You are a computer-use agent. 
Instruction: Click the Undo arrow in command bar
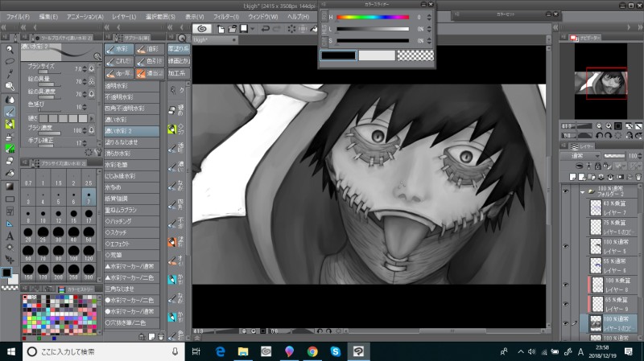tap(266, 28)
